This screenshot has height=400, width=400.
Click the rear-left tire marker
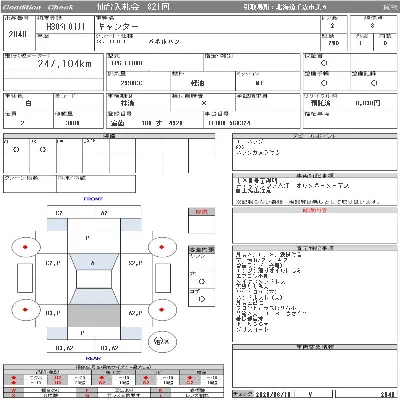pyautogui.click(x=26, y=310)
